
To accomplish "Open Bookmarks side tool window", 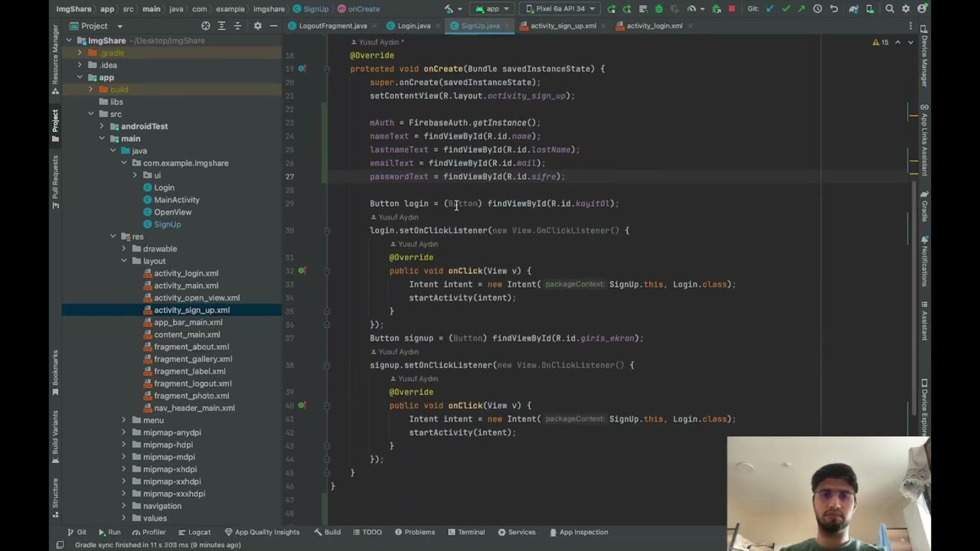I will point(55,373).
